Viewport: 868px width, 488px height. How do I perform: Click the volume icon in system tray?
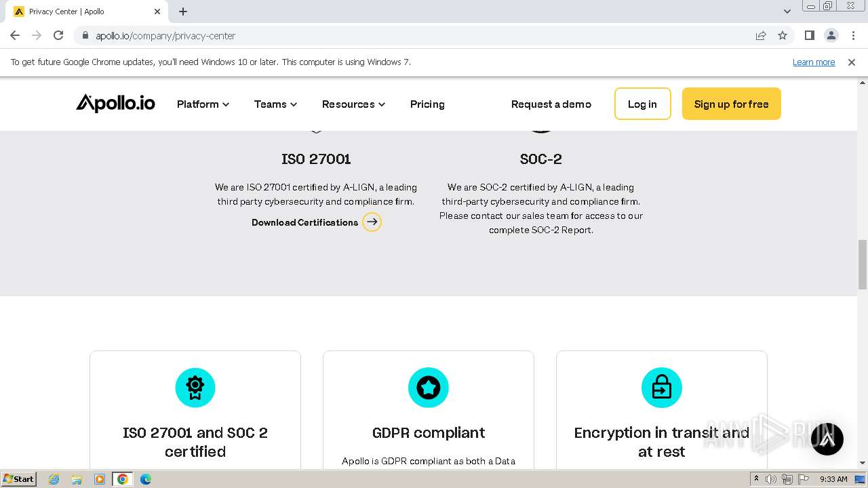(771, 479)
